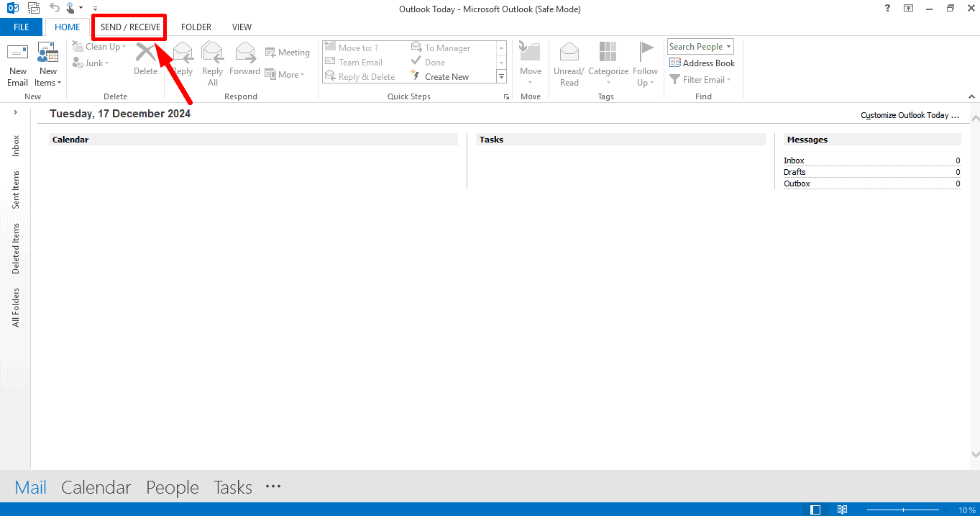This screenshot has height=516, width=980.
Task: Click the 10% zoom level
Action: (967, 510)
